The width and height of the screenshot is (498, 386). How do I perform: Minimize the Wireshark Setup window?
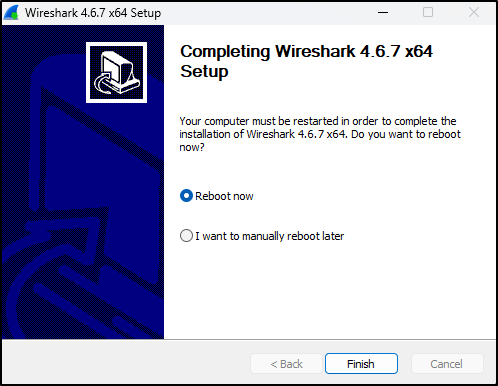tap(383, 13)
